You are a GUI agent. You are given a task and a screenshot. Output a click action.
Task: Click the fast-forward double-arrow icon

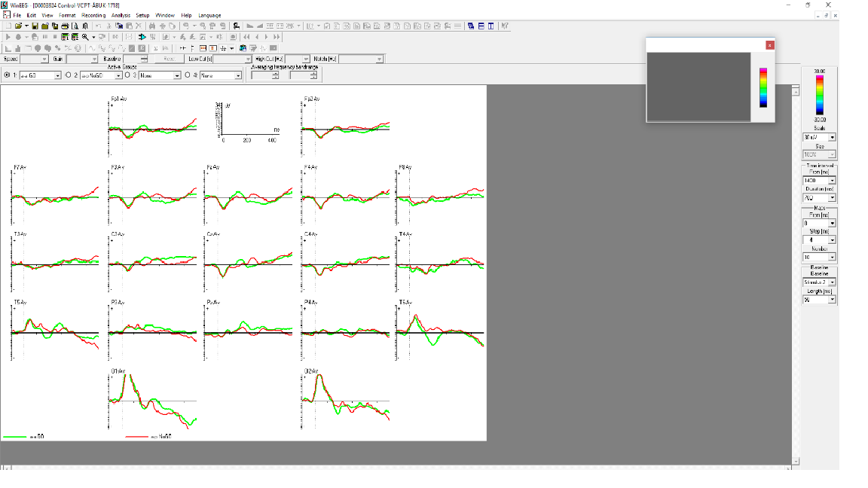277,36
